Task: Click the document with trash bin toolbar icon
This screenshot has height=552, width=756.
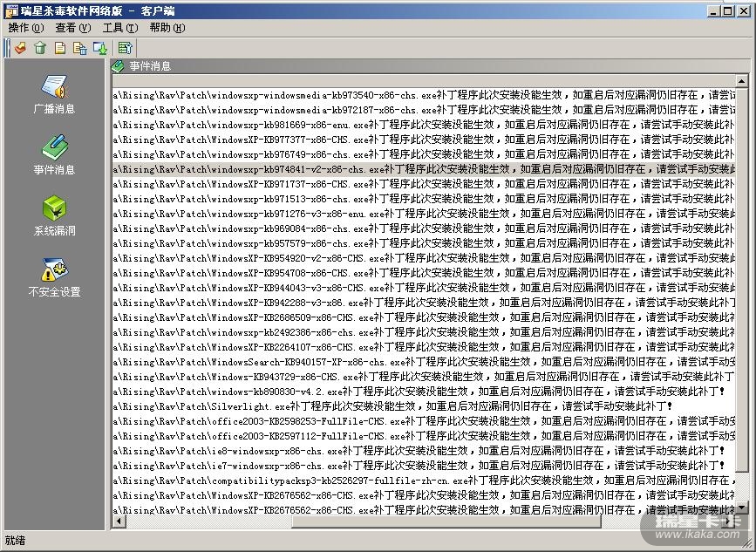Action: [x=79, y=48]
